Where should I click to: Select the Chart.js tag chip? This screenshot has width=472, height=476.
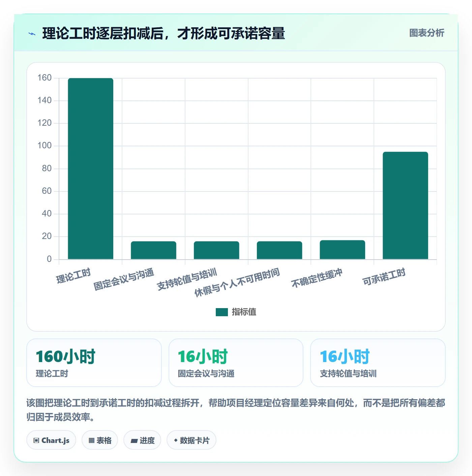coord(51,440)
